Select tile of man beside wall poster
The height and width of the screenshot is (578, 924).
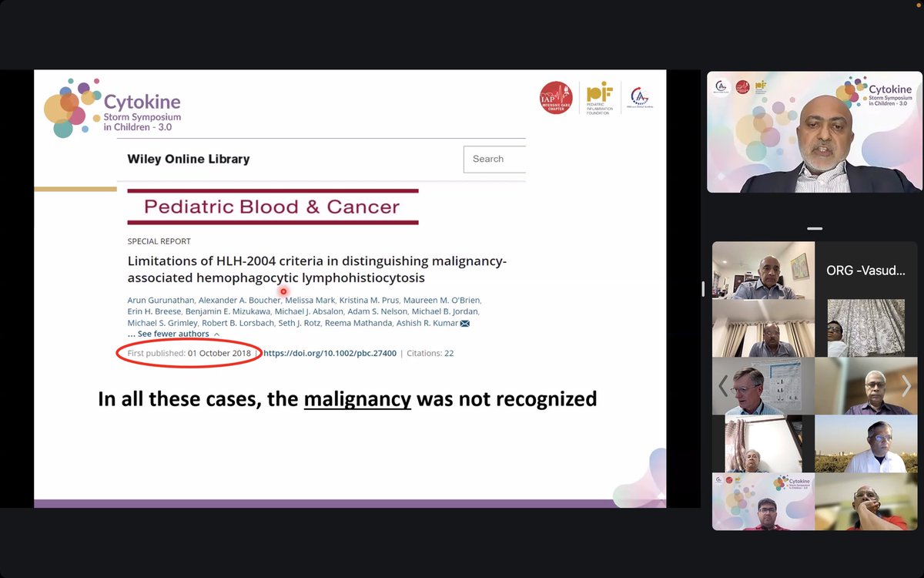pyautogui.click(x=763, y=386)
